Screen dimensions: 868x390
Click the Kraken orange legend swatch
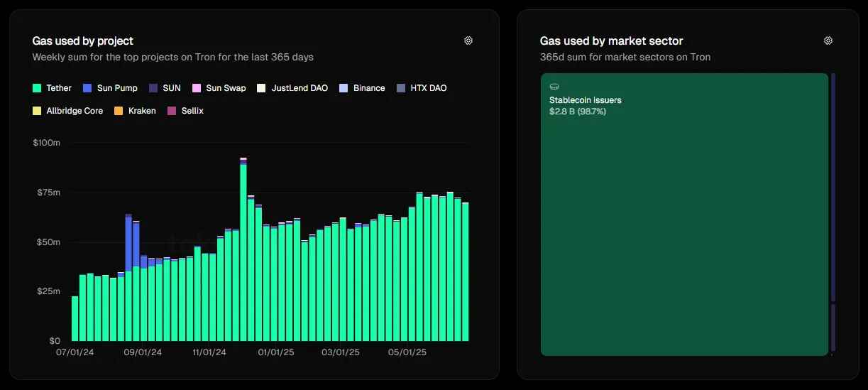click(119, 111)
